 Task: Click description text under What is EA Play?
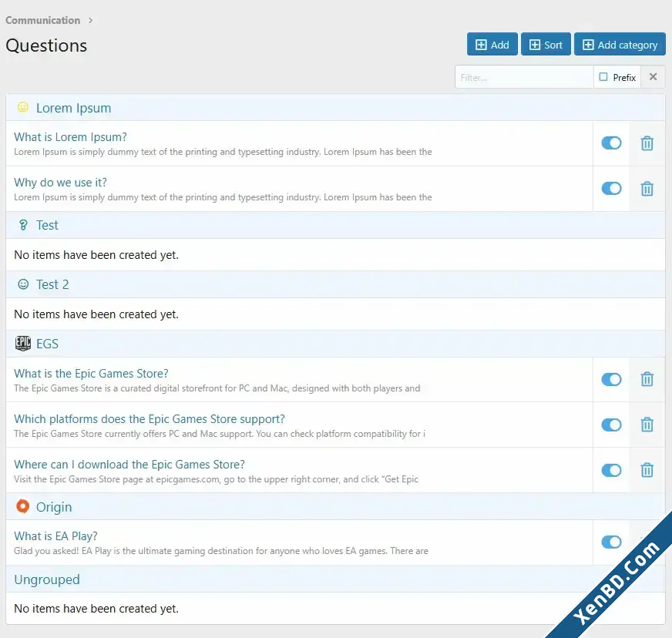tap(221, 551)
